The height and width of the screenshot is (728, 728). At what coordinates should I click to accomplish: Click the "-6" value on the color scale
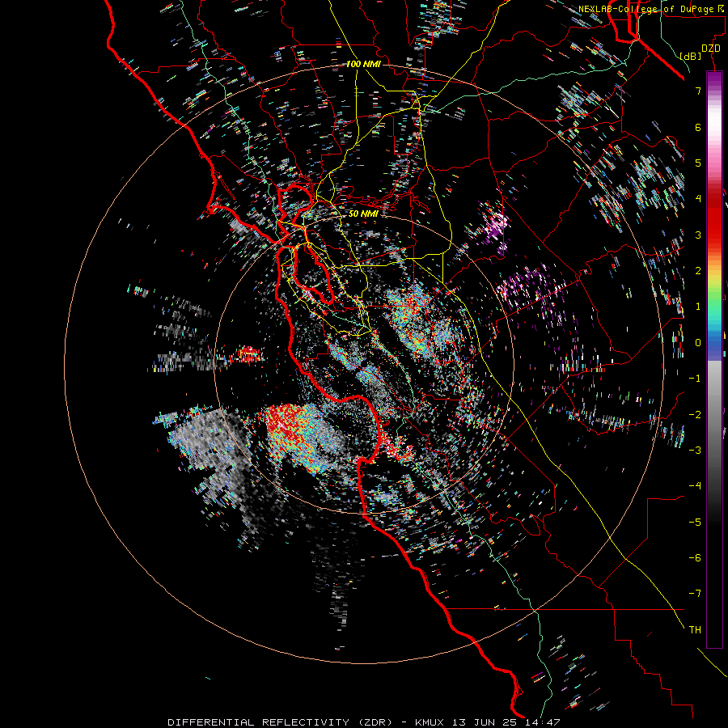[x=695, y=558]
